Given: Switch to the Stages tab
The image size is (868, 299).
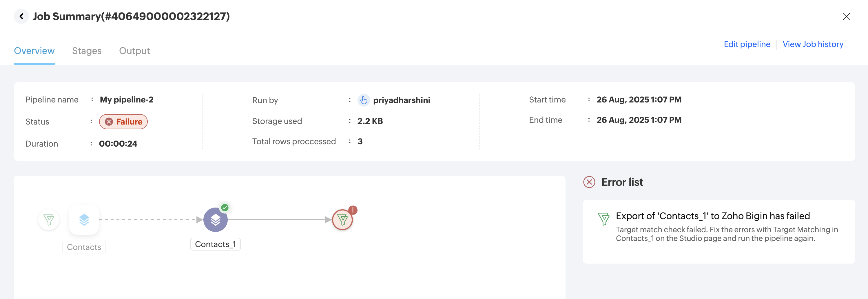Looking at the screenshot, I should [x=87, y=51].
